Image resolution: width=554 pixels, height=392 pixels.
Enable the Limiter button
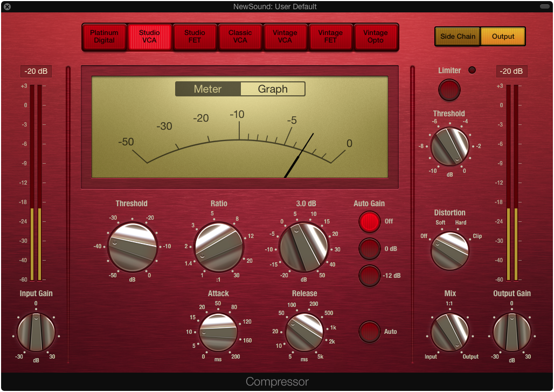click(449, 90)
